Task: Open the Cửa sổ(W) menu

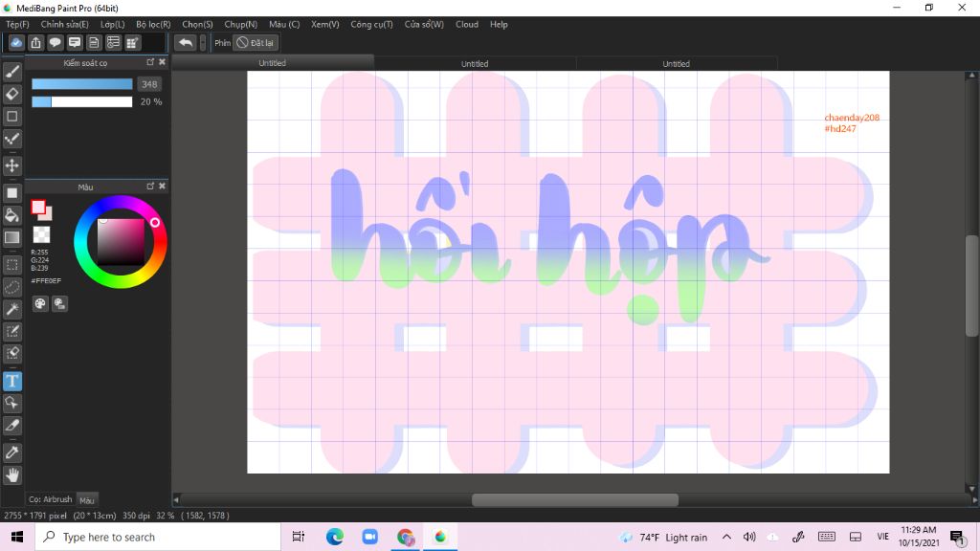Action: point(424,24)
